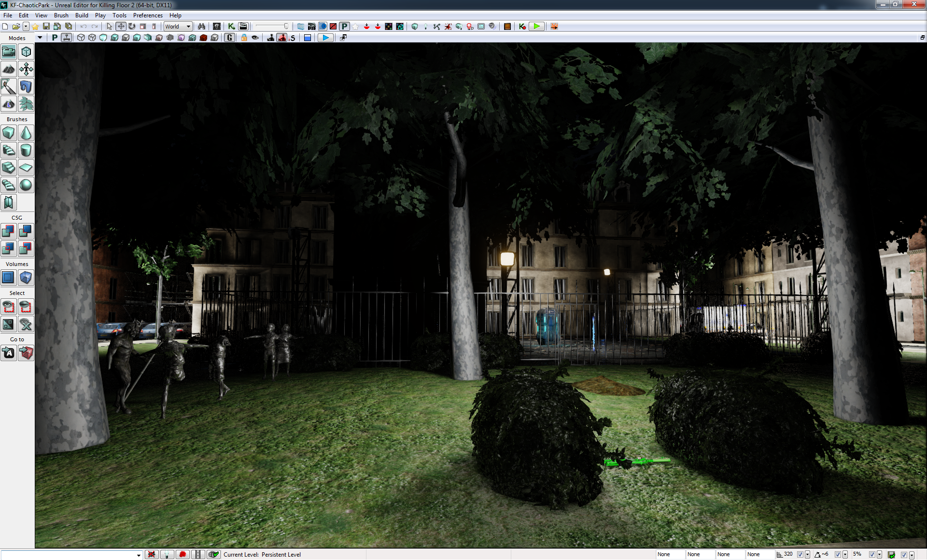Start Play in Editor green arrow

pos(536,27)
